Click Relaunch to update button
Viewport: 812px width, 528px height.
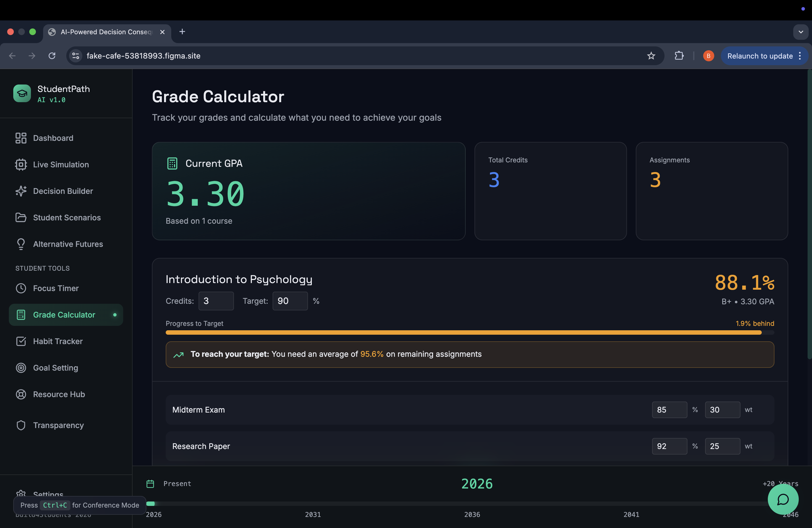click(x=760, y=56)
